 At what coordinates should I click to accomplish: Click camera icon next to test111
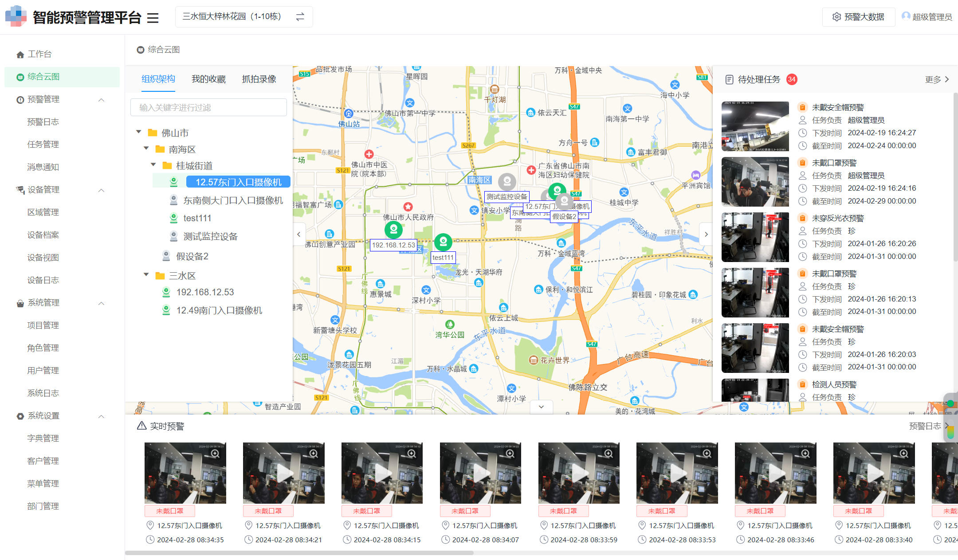[x=174, y=218]
